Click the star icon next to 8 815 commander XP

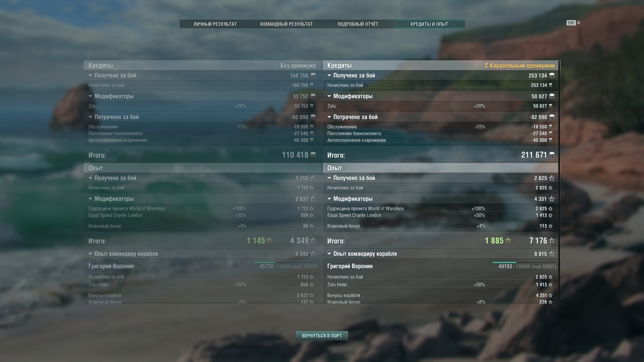tap(552, 254)
